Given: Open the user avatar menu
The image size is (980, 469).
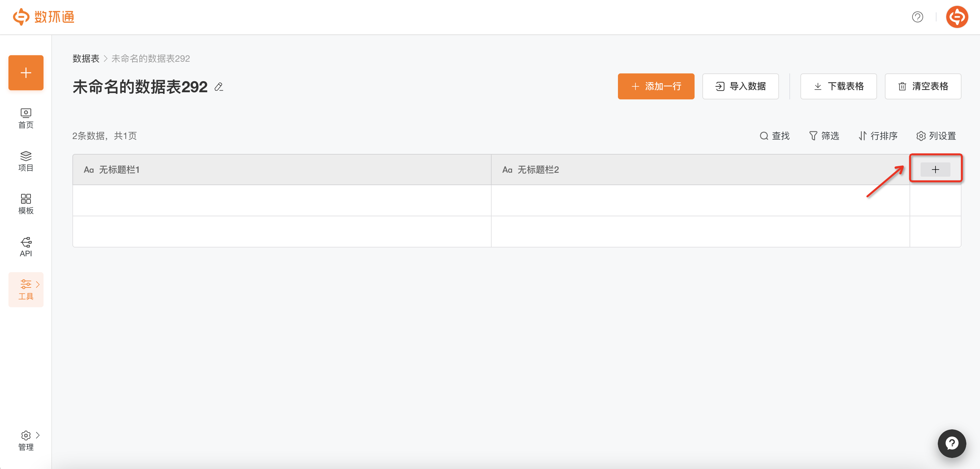Looking at the screenshot, I should pyautogui.click(x=957, y=17).
